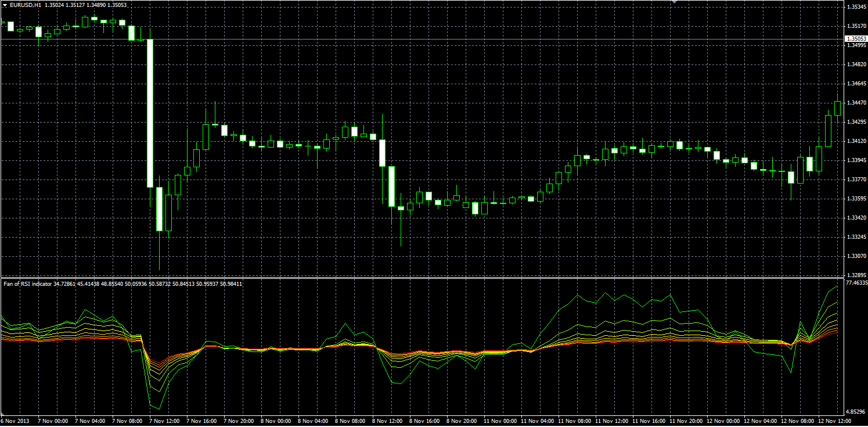Click the indicator value 45.41438
868x427 pixels.
click(x=88, y=284)
